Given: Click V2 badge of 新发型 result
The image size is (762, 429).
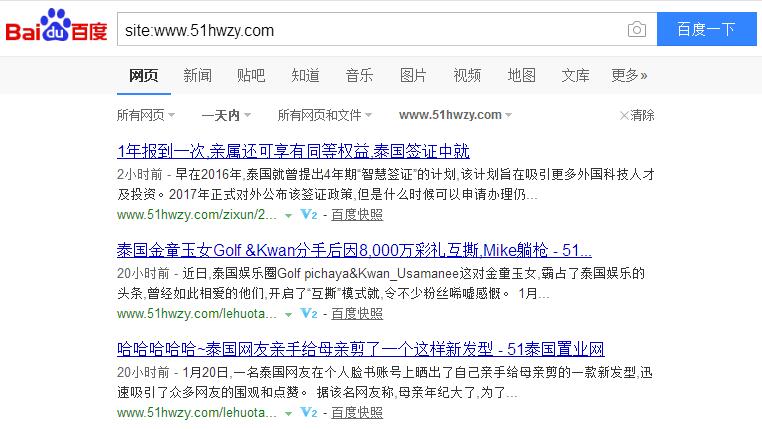Looking at the screenshot, I should (309, 412).
